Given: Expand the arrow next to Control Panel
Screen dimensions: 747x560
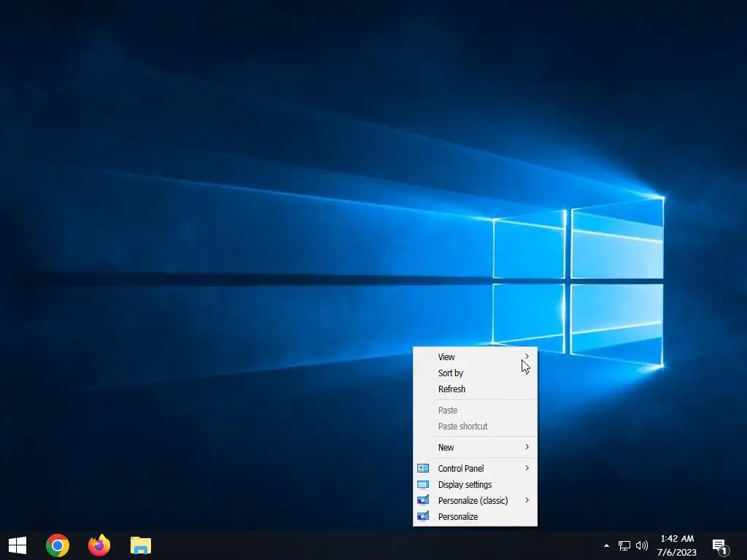Looking at the screenshot, I should tap(527, 468).
